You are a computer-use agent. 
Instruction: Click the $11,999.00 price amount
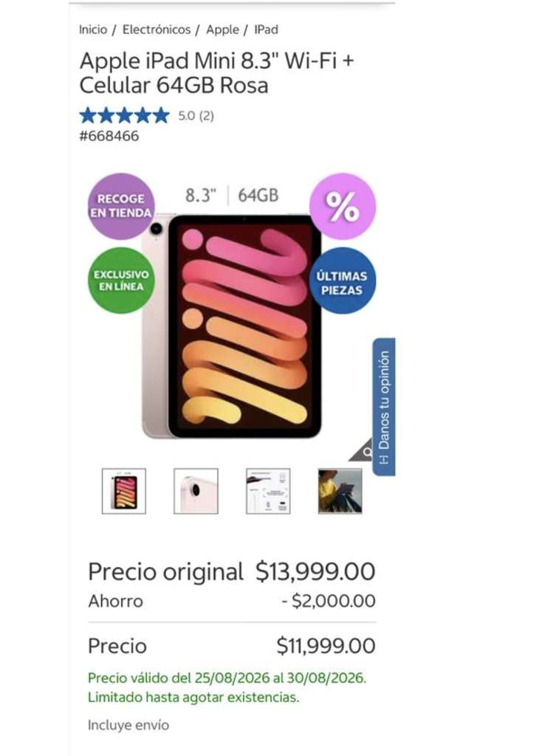[x=326, y=645]
